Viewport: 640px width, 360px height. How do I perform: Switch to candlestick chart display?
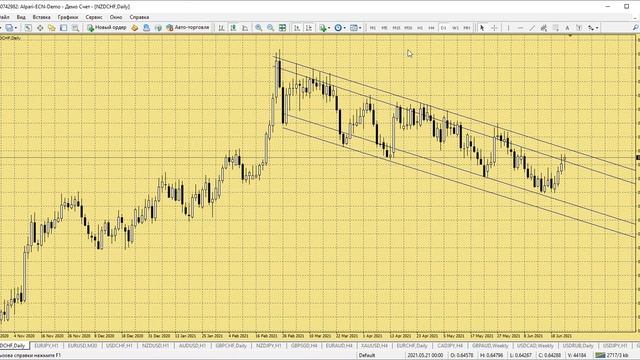(x=233, y=28)
